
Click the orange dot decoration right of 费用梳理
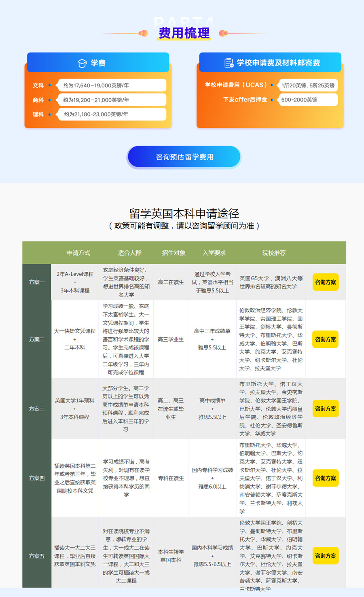(x=223, y=33)
